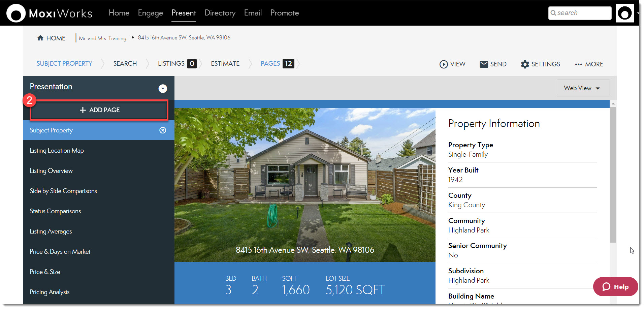Select Listing Location Map page
644x309 pixels.
pyautogui.click(x=57, y=151)
